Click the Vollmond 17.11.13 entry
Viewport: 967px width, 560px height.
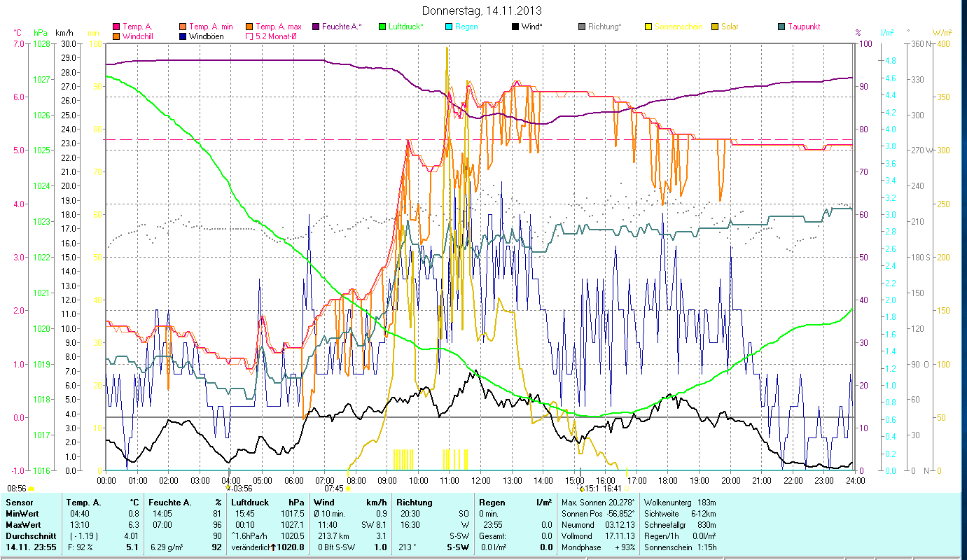(597, 535)
